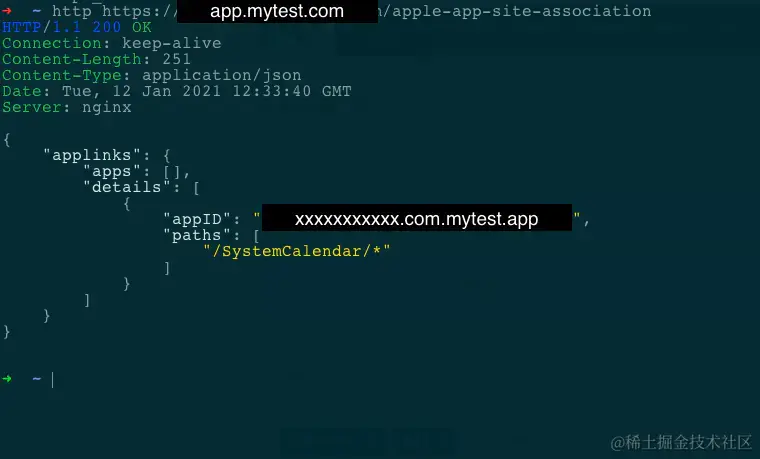Click the Date header line
This screenshot has width=760, height=459.
(x=177, y=91)
